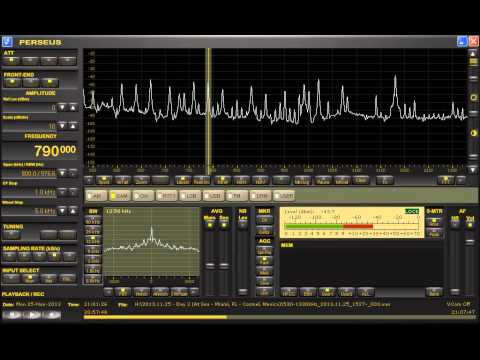Open the EiBi memory database
Screen dimensions: 480x360
point(308,292)
